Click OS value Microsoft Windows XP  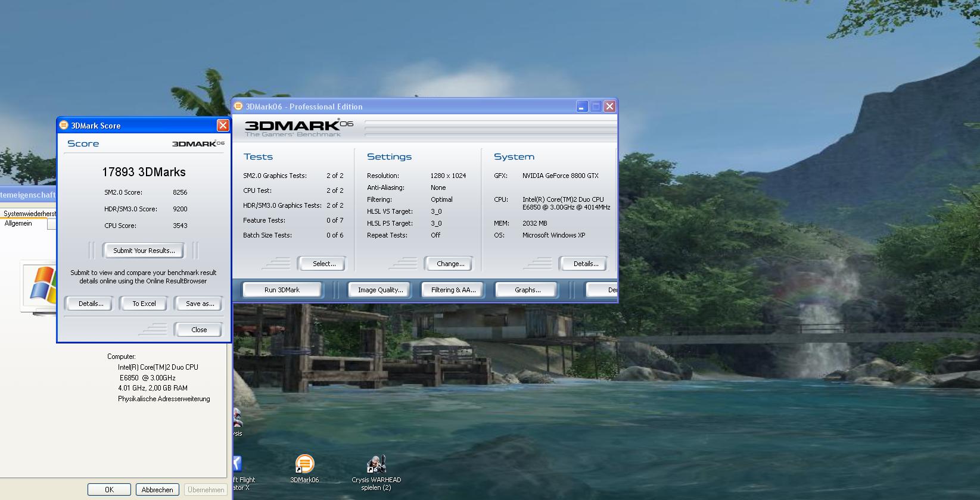click(x=553, y=235)
